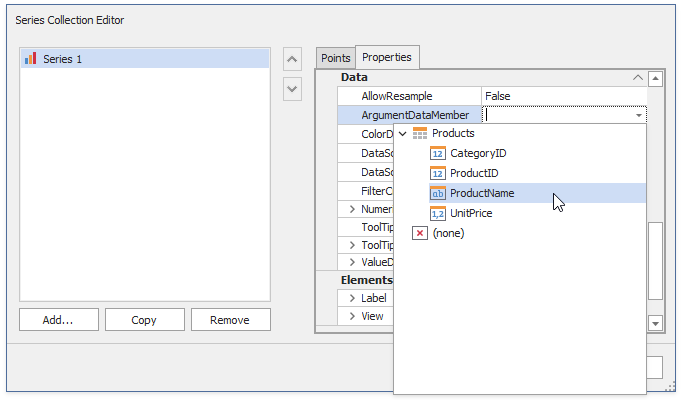The image size is (682, 400).
Task: Click the ProductID integer field icon
Action: click(438, 173)
